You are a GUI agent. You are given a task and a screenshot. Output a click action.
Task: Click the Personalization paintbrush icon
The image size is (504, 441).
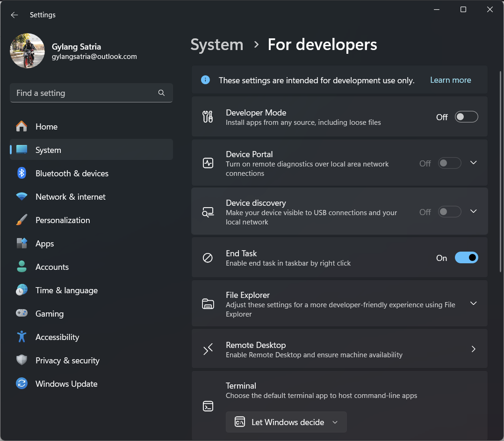(22, 220)
